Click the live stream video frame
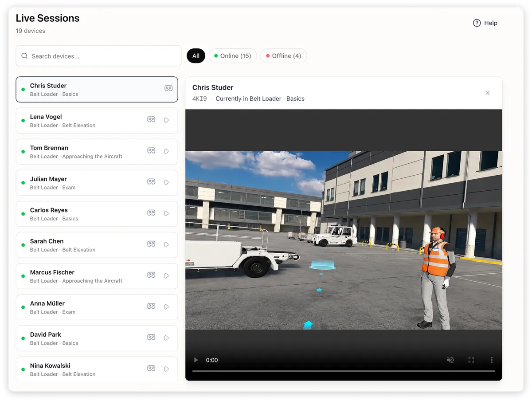 click(344, 240)
